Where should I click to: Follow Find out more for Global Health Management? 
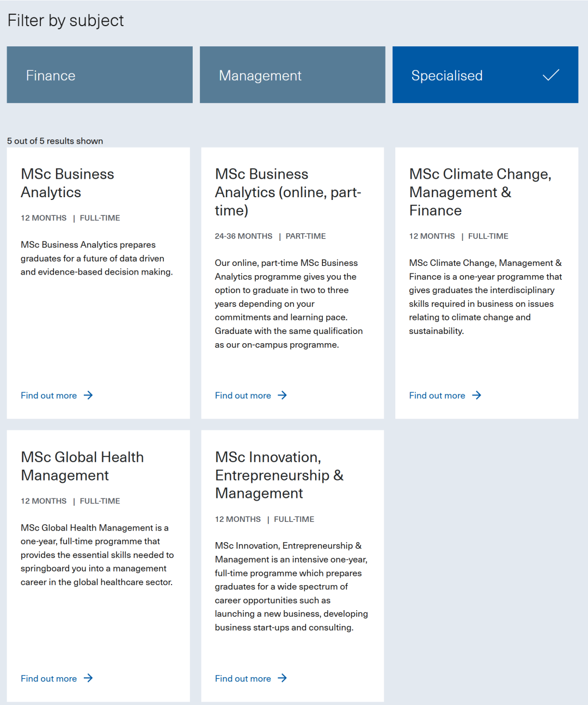coord(49,678)
